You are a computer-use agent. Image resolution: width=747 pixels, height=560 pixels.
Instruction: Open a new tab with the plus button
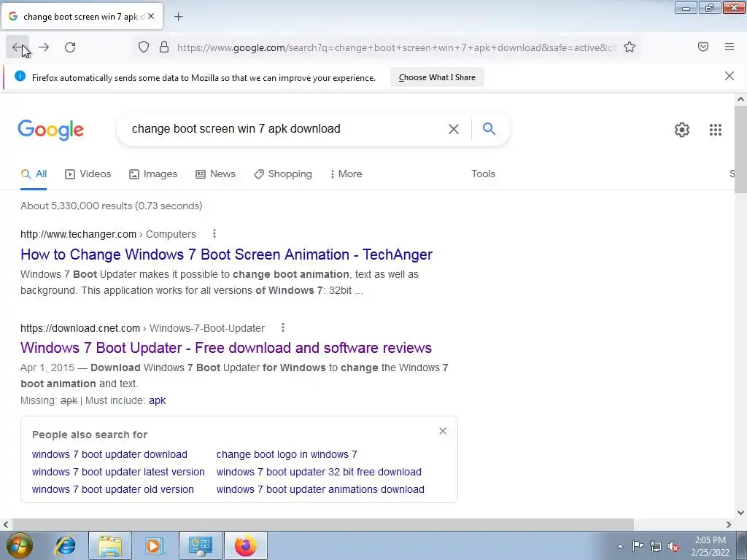pos(178,17)
